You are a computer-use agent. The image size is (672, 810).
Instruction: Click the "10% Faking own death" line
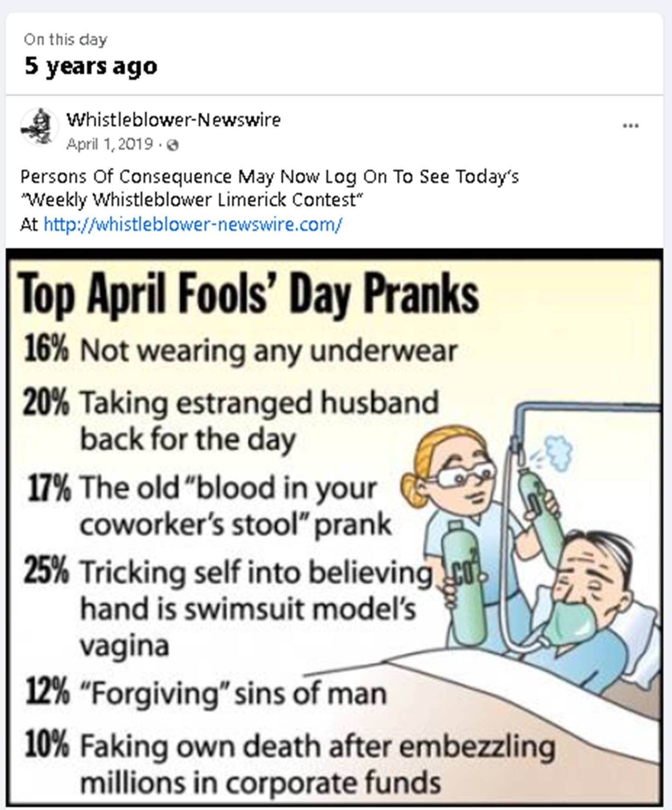[x=290, y=746]
